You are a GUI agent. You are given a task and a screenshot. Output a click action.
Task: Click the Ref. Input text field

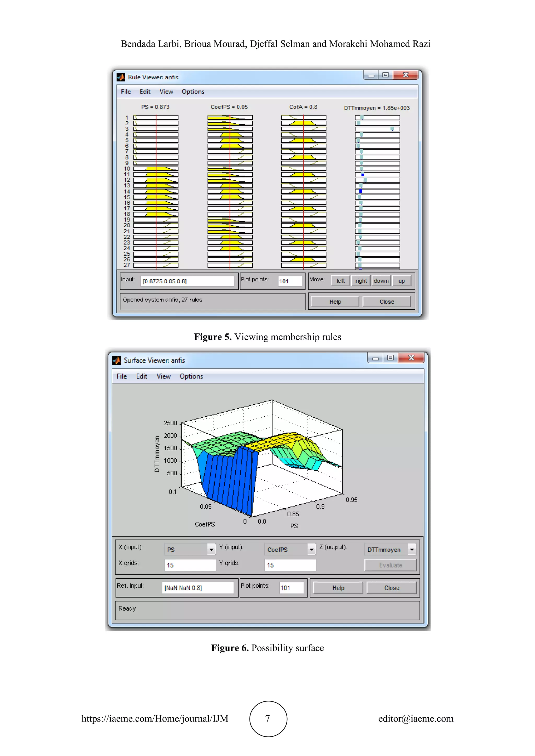198,588
